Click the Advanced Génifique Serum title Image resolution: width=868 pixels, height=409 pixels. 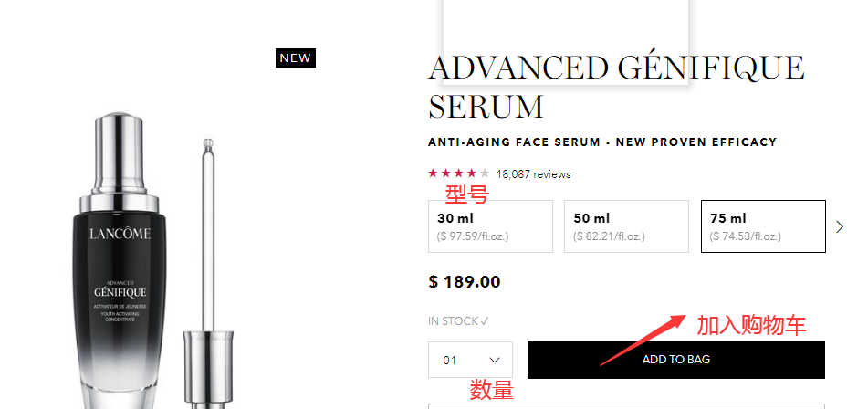coord(616,87)
